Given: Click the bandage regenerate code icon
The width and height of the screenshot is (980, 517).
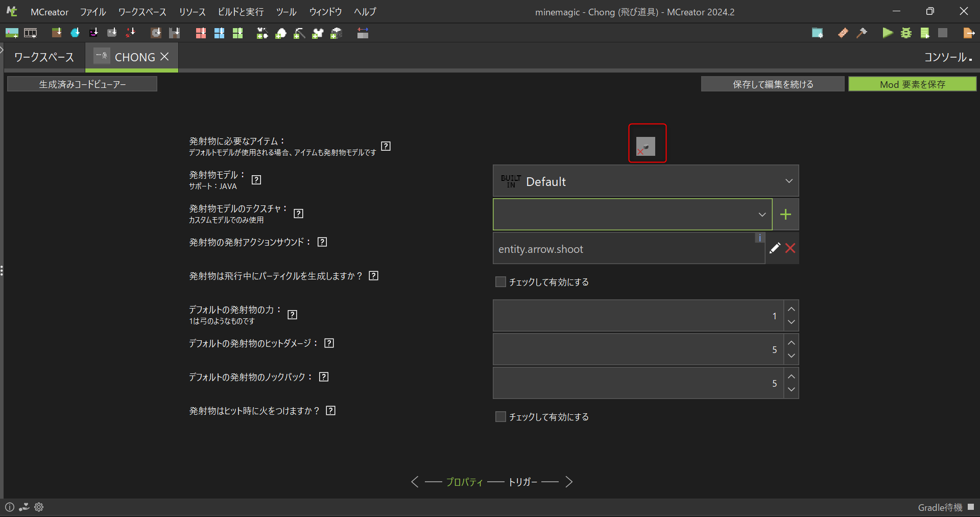Looking at the screenshot, I should pyautogui.click(x=843, y=33).
